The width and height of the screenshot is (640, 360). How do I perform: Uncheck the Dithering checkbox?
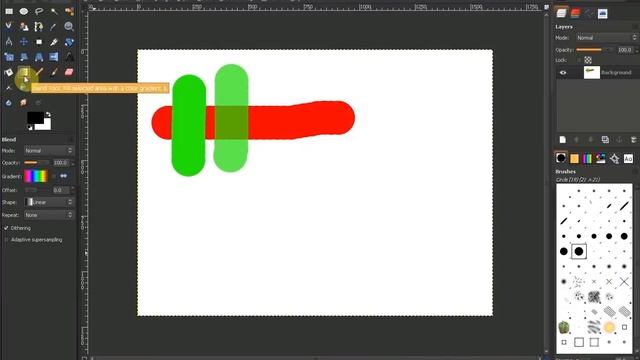pos(6,228)
